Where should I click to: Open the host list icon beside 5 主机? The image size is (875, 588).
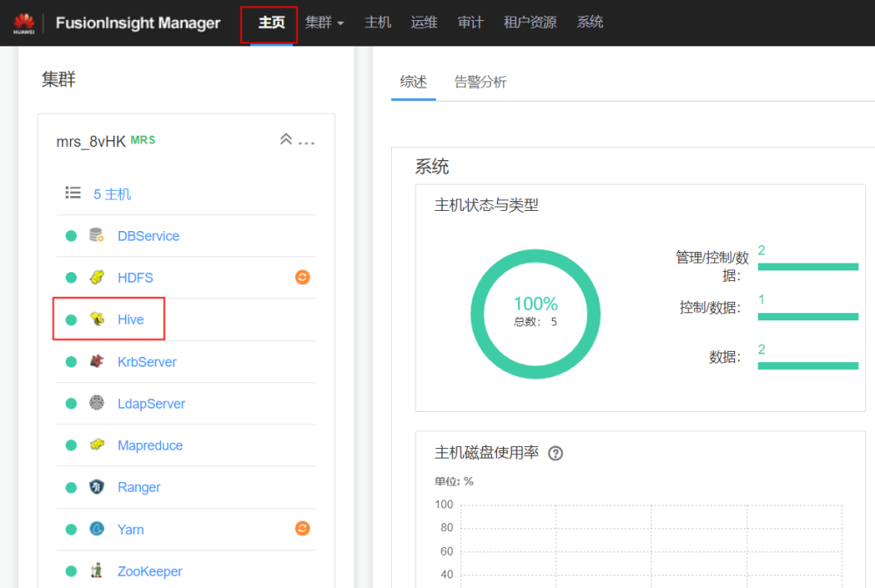tap(73, 193)
